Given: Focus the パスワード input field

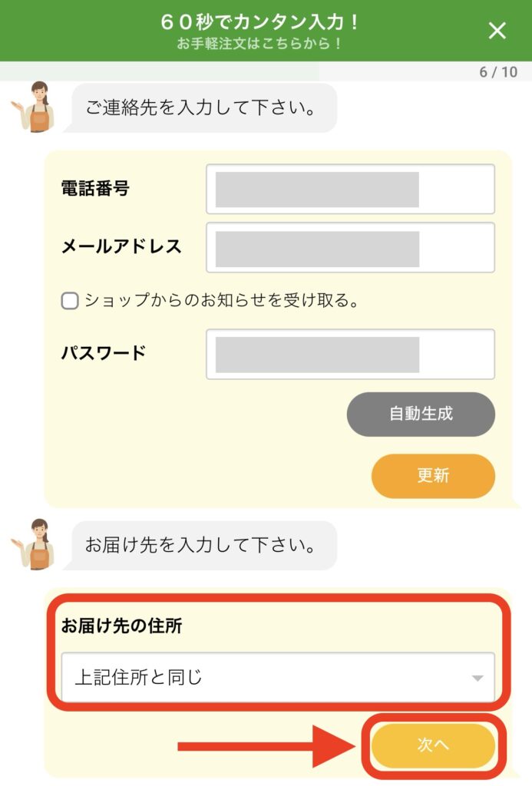Looking at the screenshot, I should [350, 355].
